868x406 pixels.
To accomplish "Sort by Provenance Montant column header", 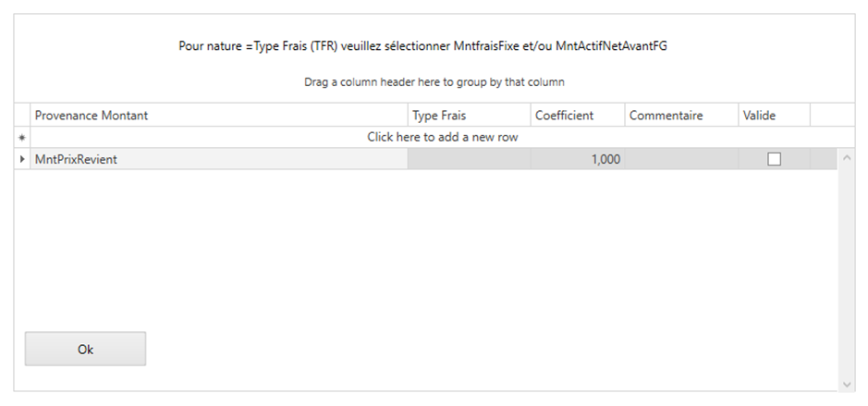I will coord(219,116).
